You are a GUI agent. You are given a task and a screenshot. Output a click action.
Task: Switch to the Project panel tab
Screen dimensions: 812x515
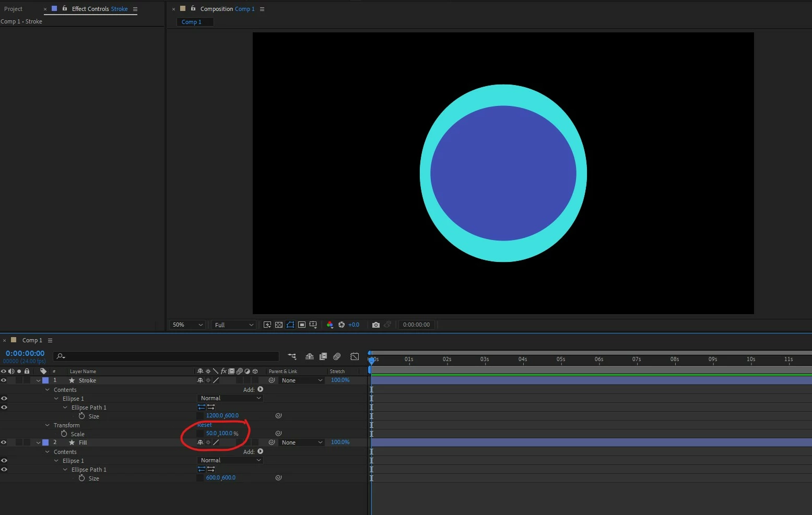(x=14, y=9)
